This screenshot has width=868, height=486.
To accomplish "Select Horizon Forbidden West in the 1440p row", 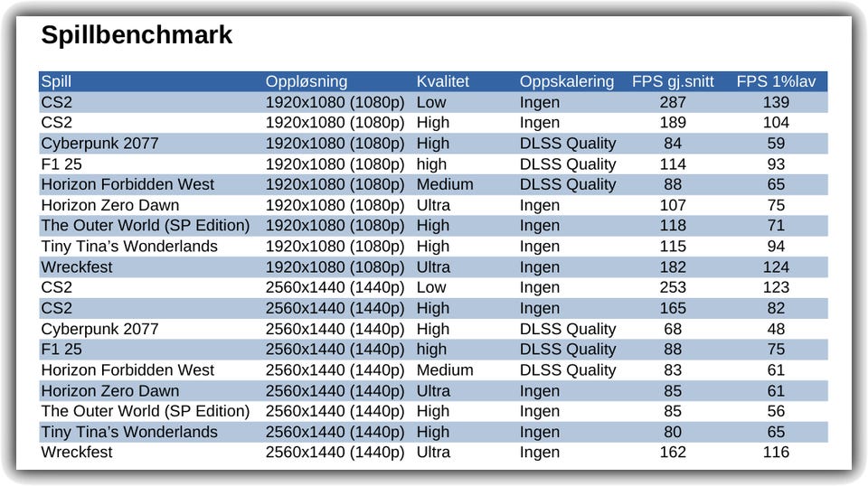I will tap(127, 369).
